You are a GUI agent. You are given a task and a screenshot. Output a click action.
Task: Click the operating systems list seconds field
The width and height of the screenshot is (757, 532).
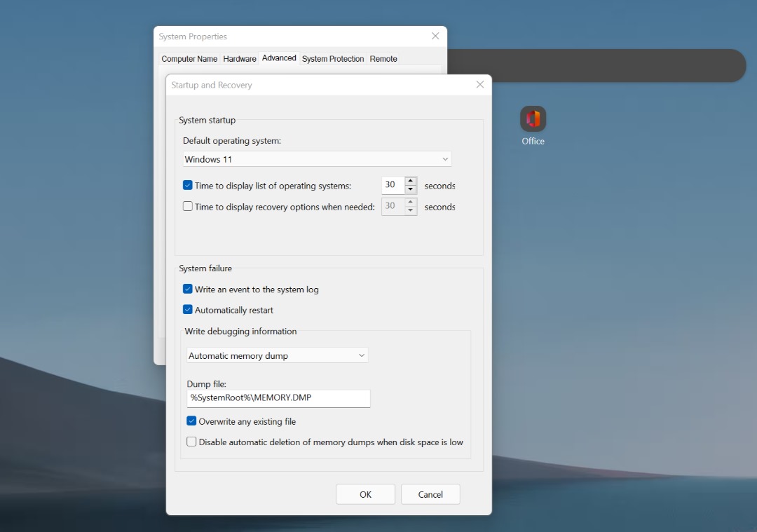point(393,185)
